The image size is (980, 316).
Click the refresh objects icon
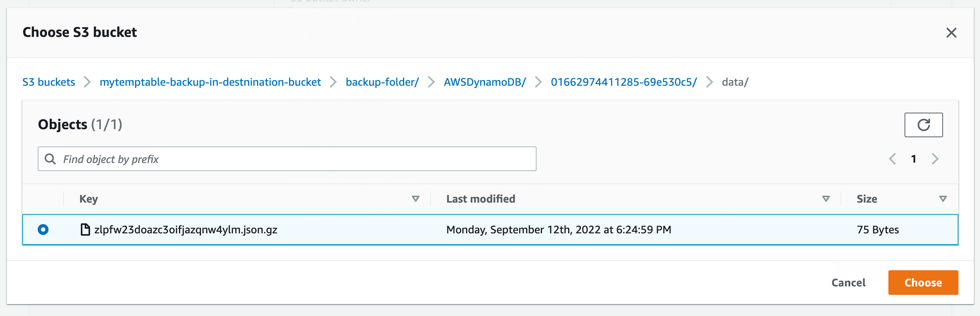pyautogui.click(x=923, y=125)
